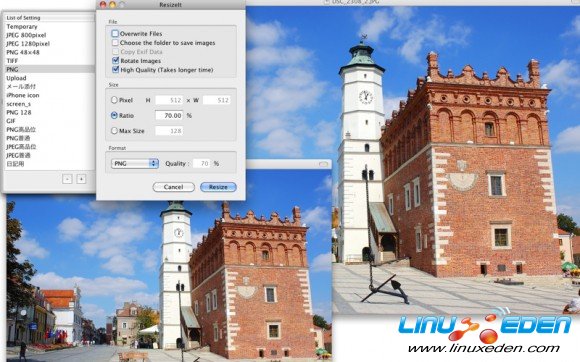Viewport: 580px width, 362px height.
Task: Select screen_s setting
Action: [x=50, y=104]
